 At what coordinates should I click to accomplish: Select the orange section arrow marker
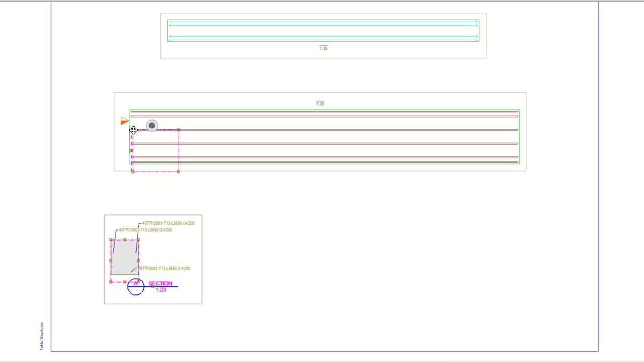(x=124, y=121)
